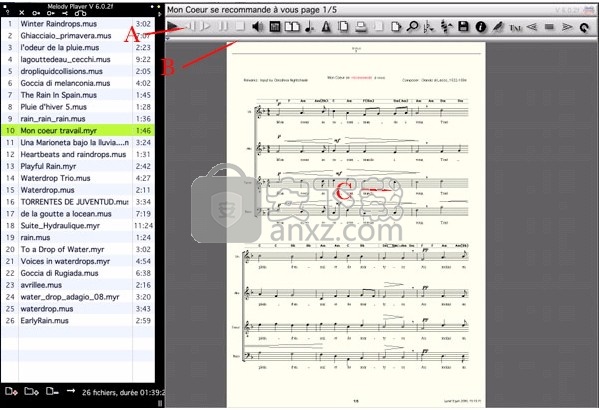Click the speaker volume icon
This screenshot has width=599, height=410.
click(x=258, y=26)
